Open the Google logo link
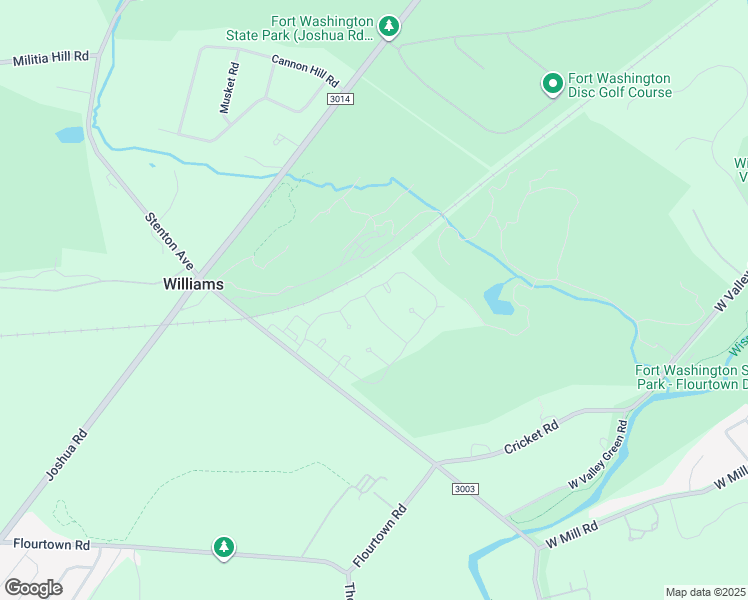 click(33, 588)
